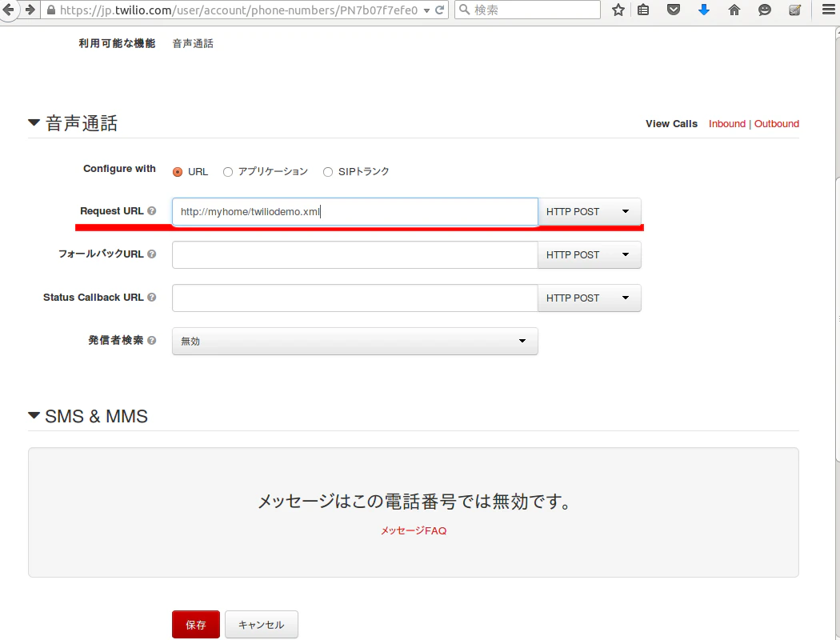Open the Inbound calls link
The height and width of the screenshot is (640, 840).
(727, 124)
